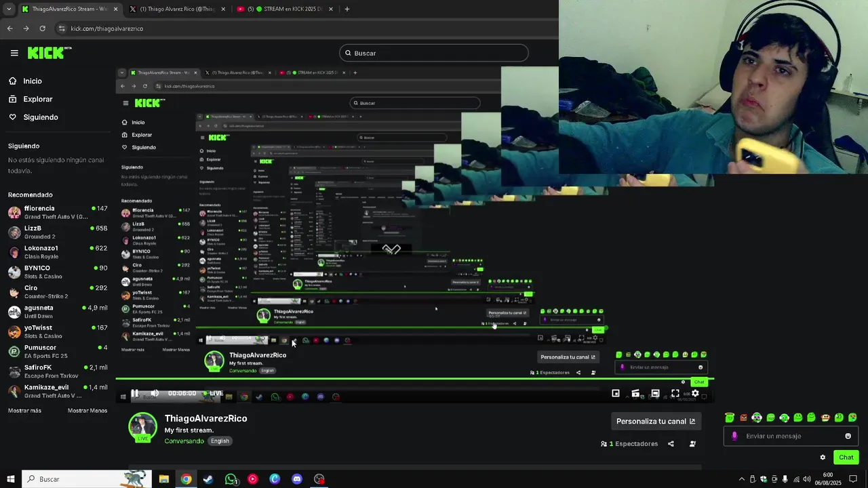Open the emoji picker in chat input

point(848,436)
